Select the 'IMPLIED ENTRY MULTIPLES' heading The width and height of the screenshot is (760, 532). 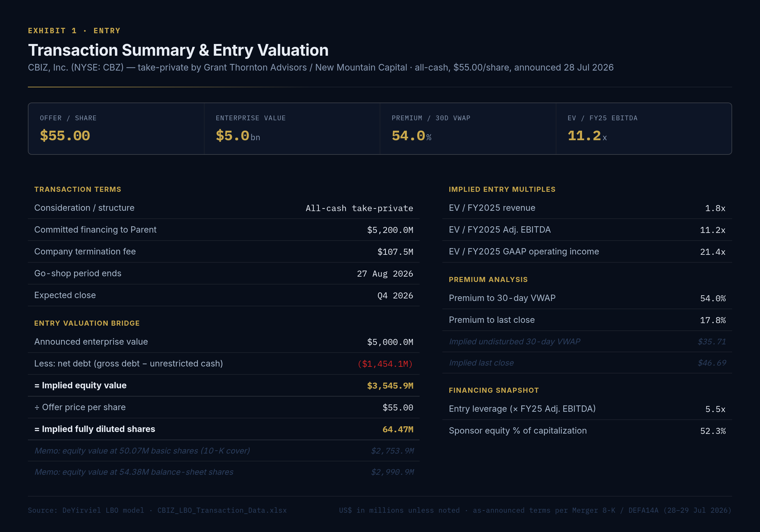tap(502, 189)
